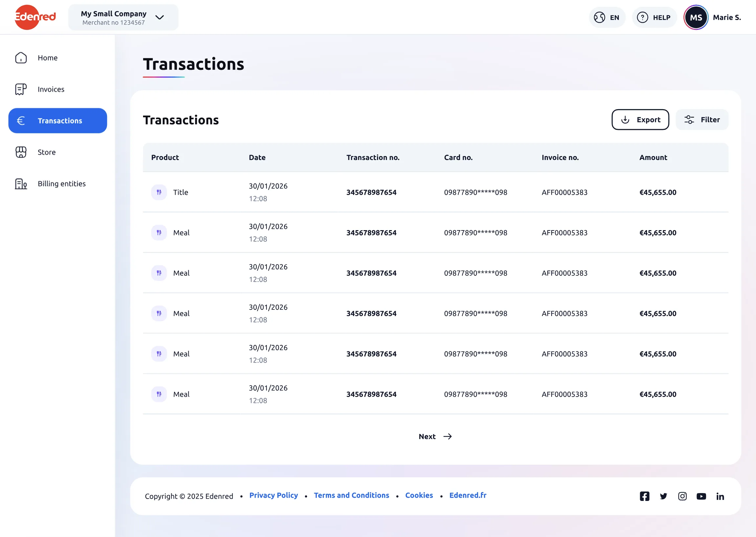Open the YouTube icon in the footer
Image resolution: width=756 pixels, height=537 pixels.
(x=702, y=496)
